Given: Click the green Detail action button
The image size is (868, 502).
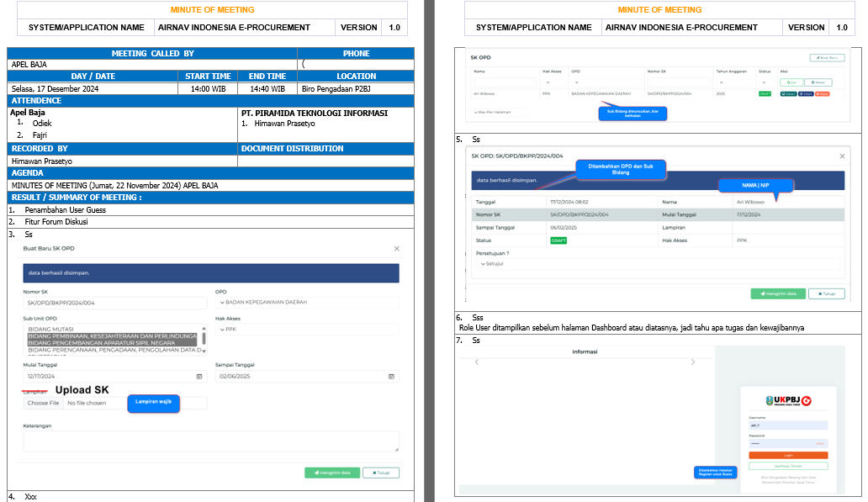Looking at the screenshot, I should [x=788, y=93].
